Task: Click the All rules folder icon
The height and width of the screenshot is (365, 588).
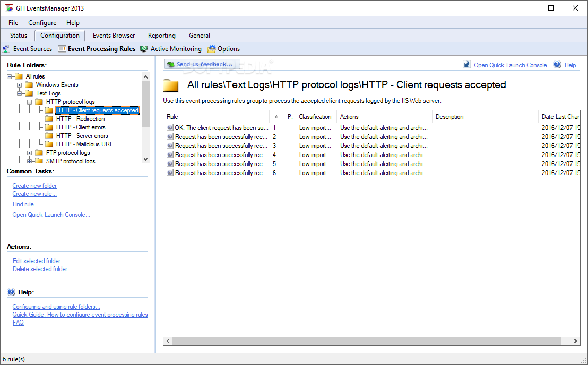Action: click(x=19, y=76)
